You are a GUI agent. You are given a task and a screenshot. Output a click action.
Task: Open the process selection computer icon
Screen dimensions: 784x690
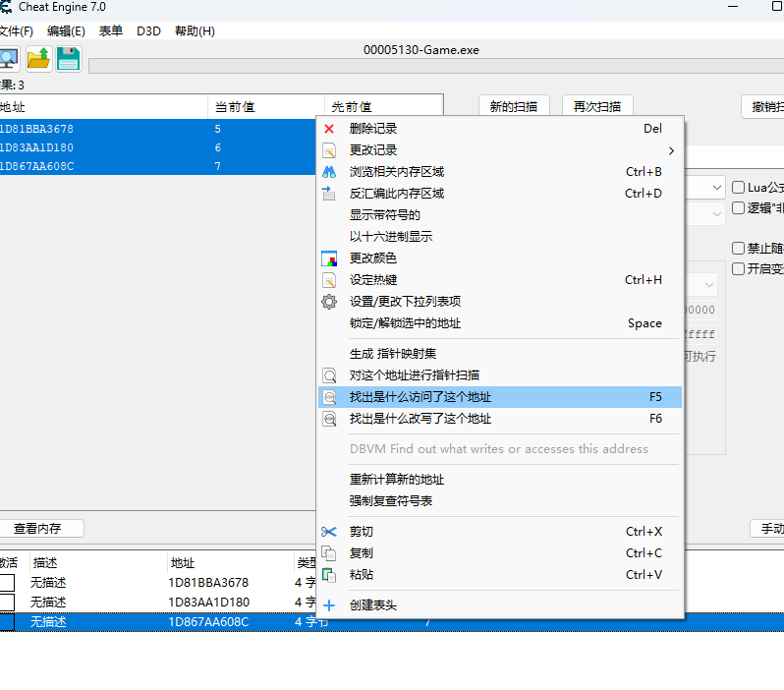tap(9, 59)
